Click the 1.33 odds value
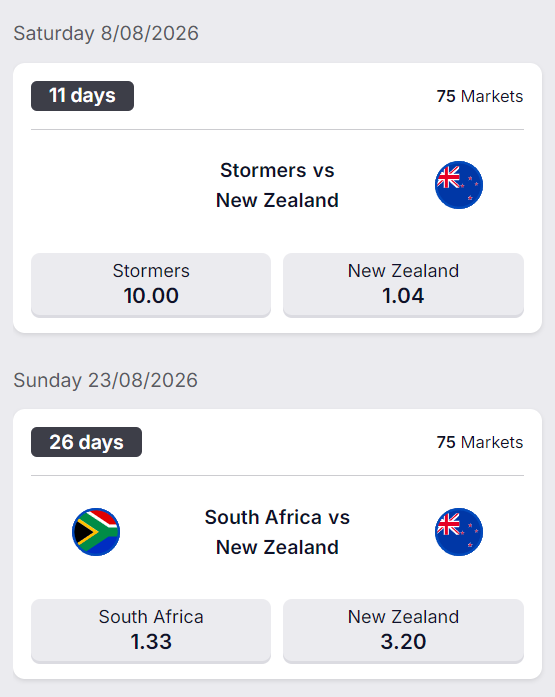Screen dimensions: 555x697 151,641
